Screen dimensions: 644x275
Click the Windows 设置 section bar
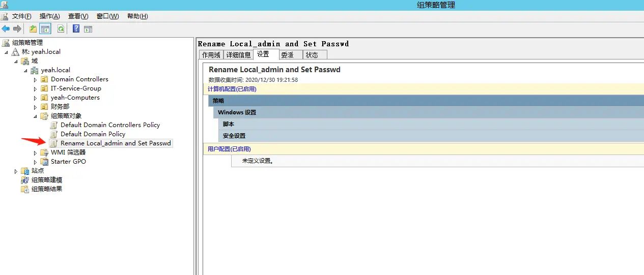pyautogui.click(x=429, y=112)
